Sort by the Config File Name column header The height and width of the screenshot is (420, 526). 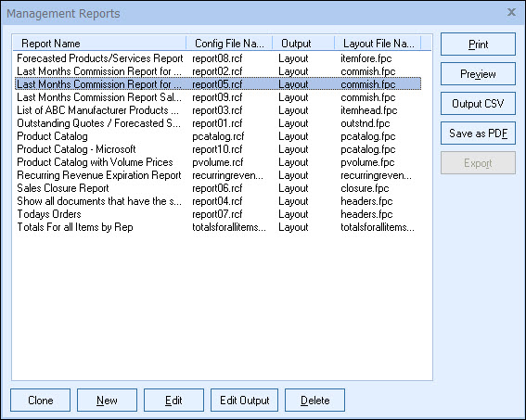tap(229, 44)
